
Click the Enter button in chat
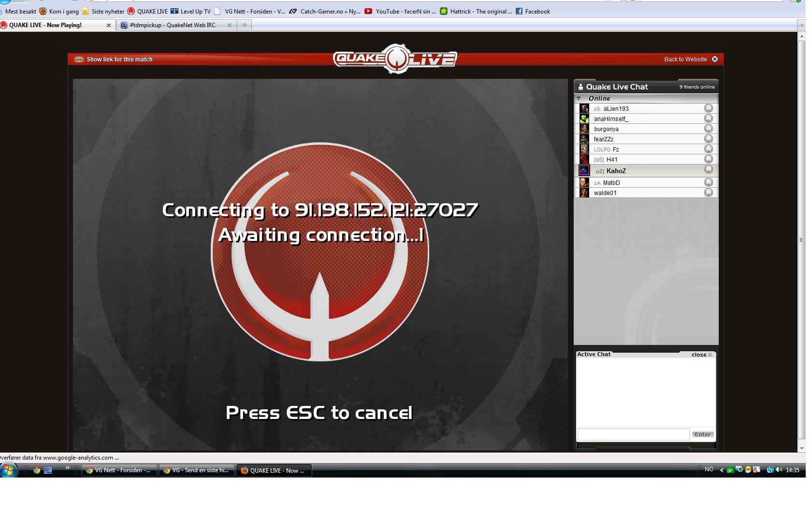click(x=702, y=434)
